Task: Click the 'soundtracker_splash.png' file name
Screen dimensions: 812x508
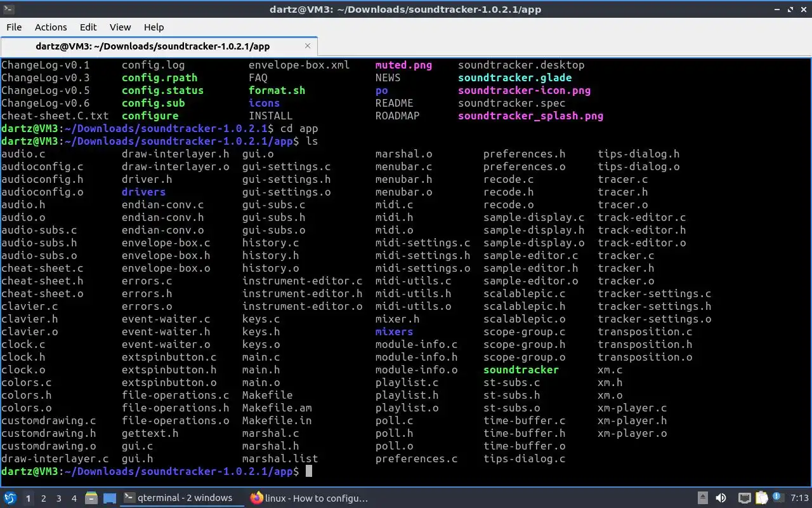Action: pos(531,116)
